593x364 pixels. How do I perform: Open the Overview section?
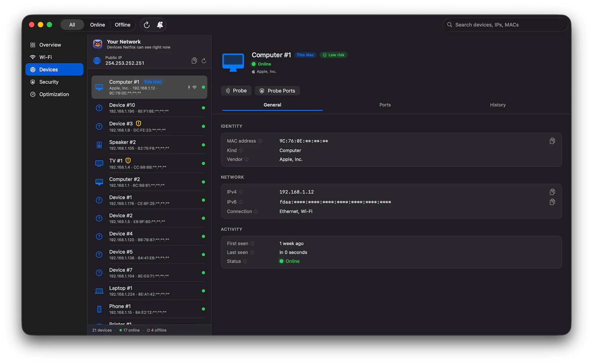click(x=54, y=45)
